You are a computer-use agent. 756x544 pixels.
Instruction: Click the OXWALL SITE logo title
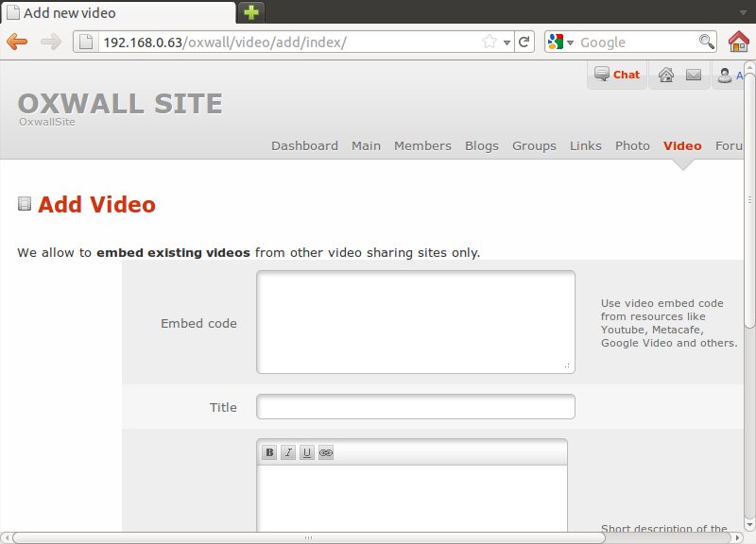[x=120, y=103]
